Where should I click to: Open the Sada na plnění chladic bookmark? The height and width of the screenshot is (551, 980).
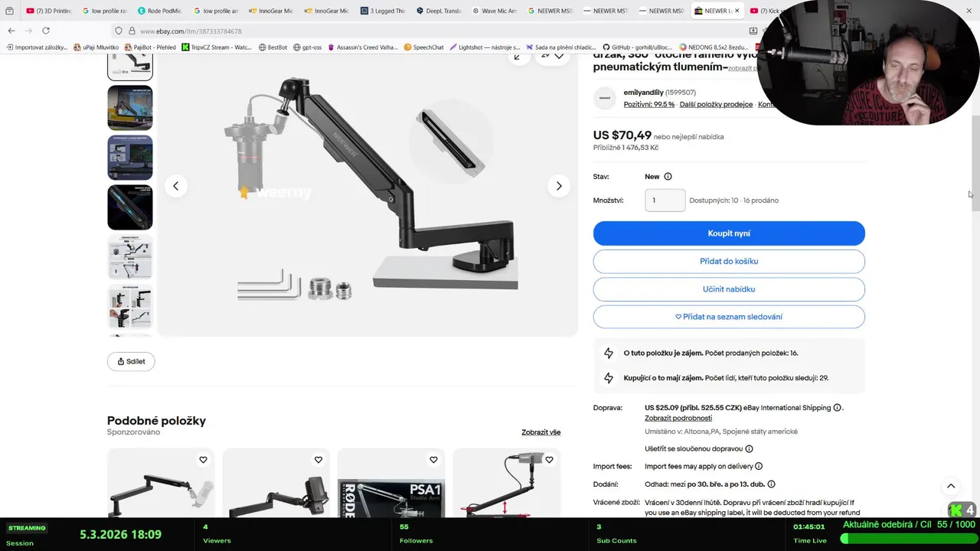click(x=560, y=47)
